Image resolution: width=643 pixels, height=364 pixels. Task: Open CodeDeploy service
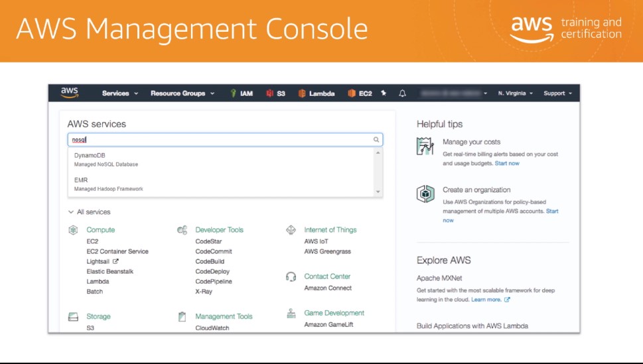tap(212, 271)
